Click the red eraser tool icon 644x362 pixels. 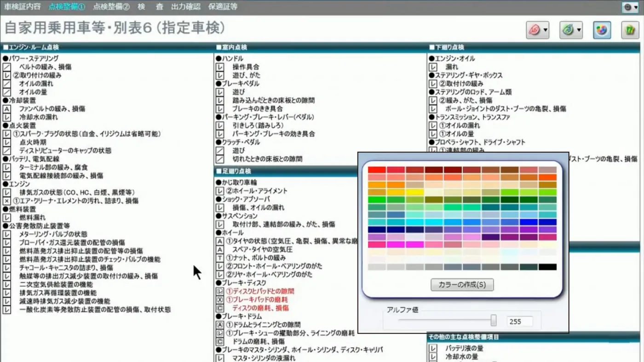pyautogui.click(x=535, y=30)
